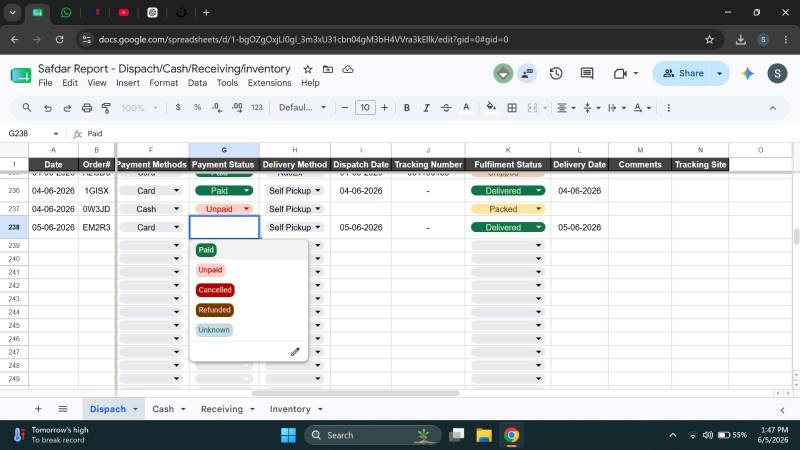800x450 pixels.
Task: Toggle Strikethrough formatting
Action: pyautogui.click(x=446, y=108)
